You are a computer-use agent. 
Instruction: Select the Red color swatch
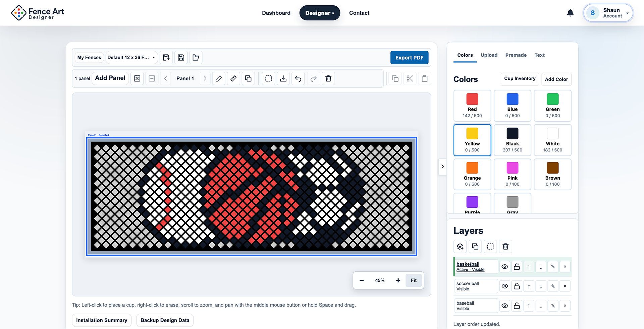tap(472, 106)
